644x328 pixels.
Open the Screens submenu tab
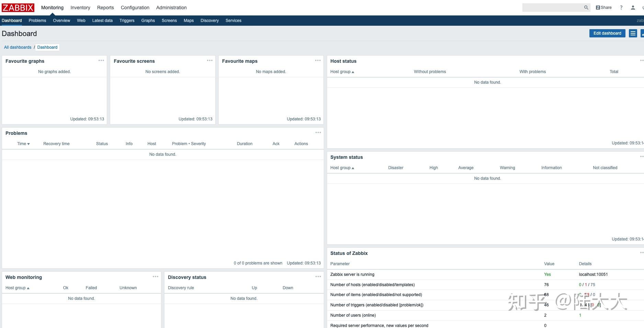click(x=169, y=21)
